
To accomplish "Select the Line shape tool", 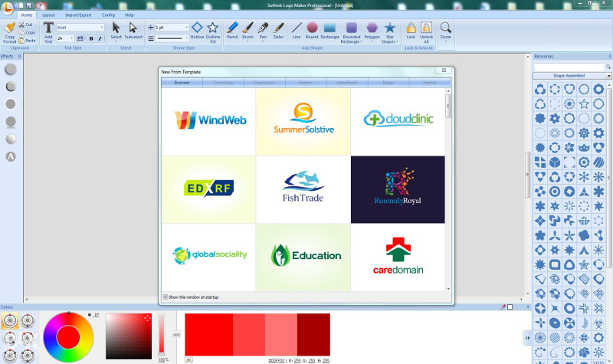I will [x=297, y=31].
